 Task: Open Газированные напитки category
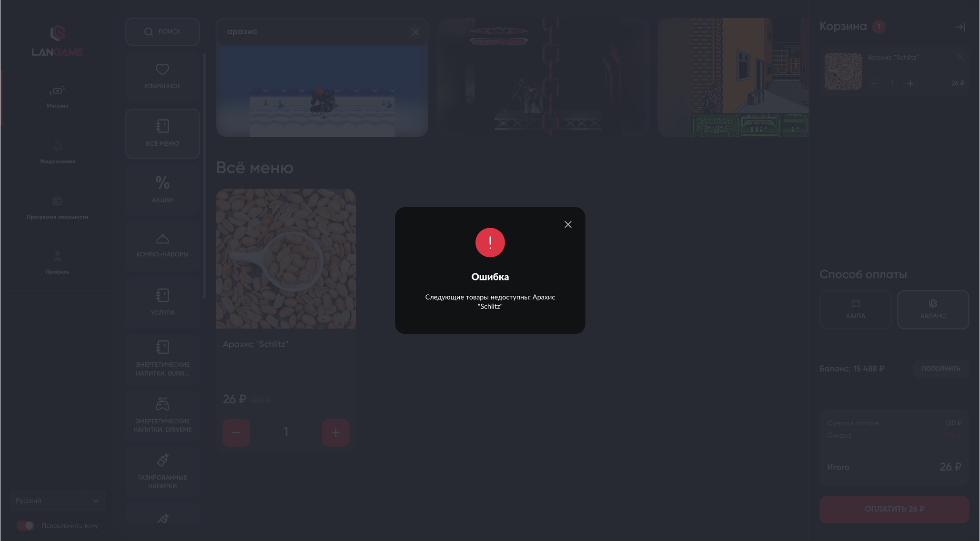point(162,472)
